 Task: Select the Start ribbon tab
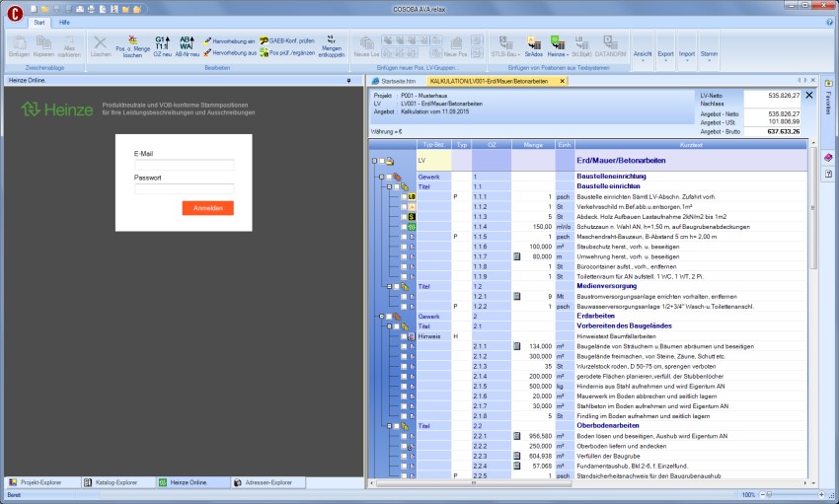(39, 23)
